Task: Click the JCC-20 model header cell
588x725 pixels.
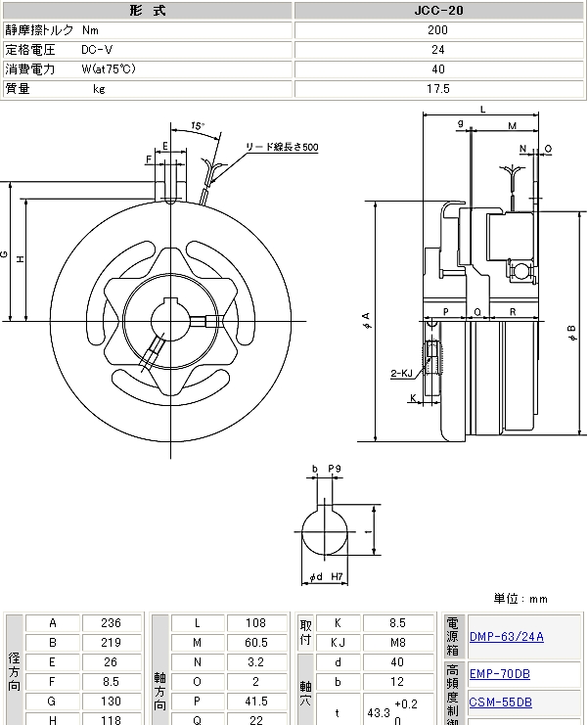Action: [437, 11]
